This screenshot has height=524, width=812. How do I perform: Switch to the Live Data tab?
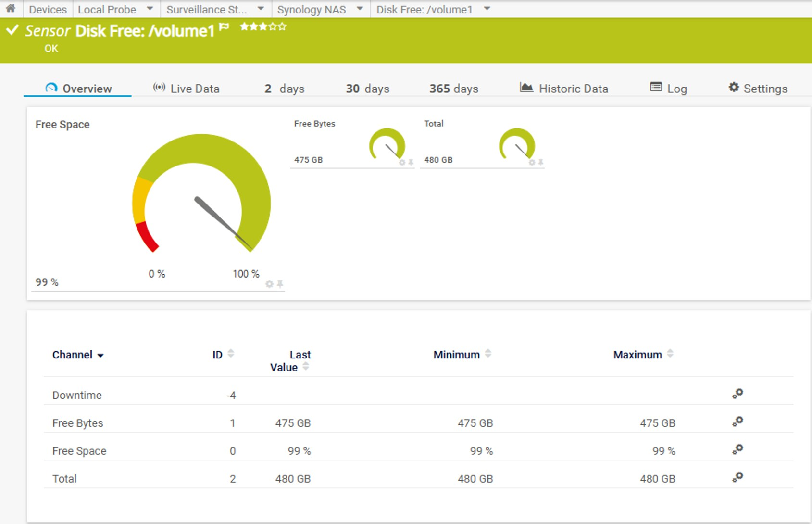[x=187, y=89]
